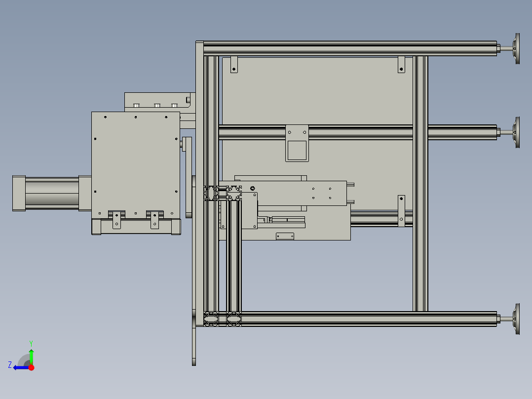Click the red origin sphere of triad
The height and width of the screenshot is (399, 532).
point(31,367)
